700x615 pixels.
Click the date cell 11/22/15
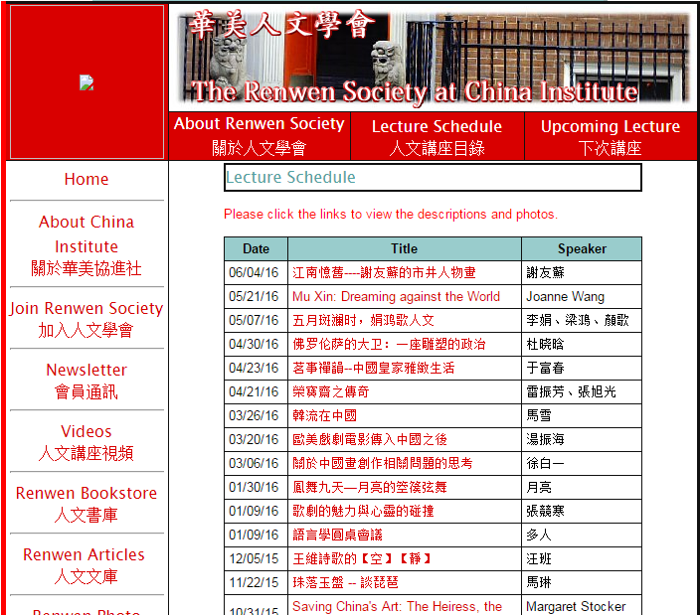[x=257, y=583]
